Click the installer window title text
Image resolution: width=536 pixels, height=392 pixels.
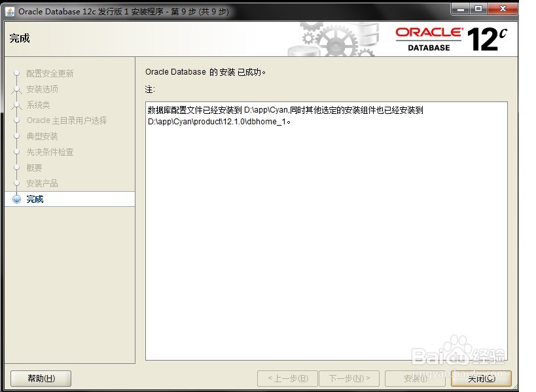pos(124,12)
